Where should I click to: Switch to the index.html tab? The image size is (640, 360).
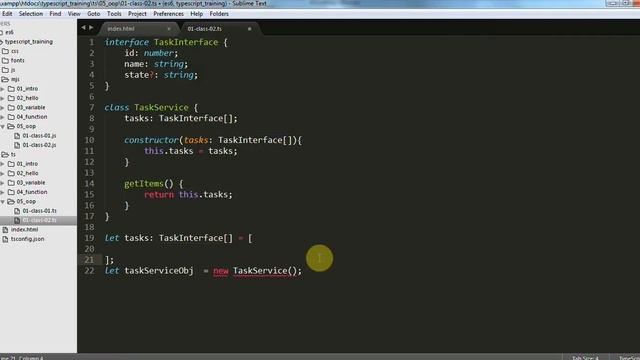121,29
